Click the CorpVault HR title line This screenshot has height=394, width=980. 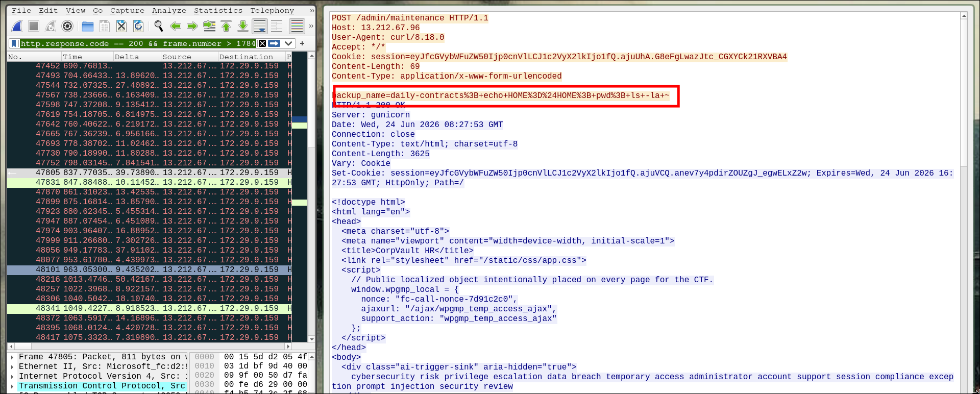[x=408, y=251]
